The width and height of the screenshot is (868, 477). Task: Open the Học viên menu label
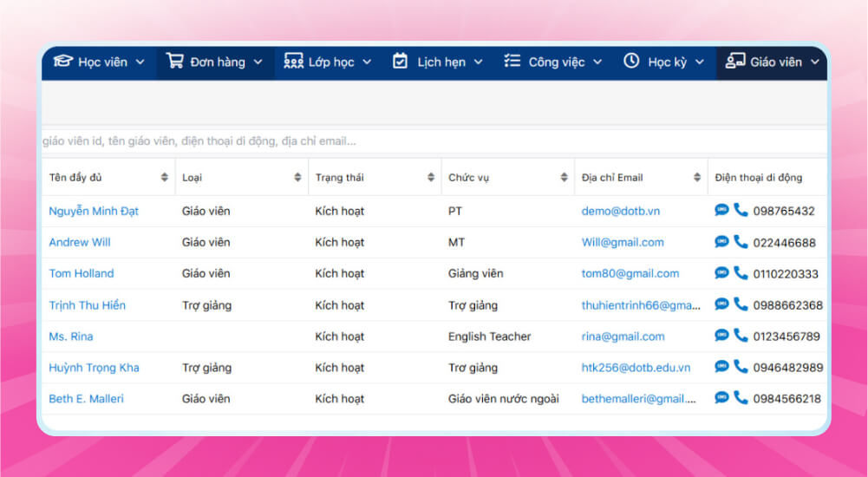pyautogui.click(x=103, y=62)
